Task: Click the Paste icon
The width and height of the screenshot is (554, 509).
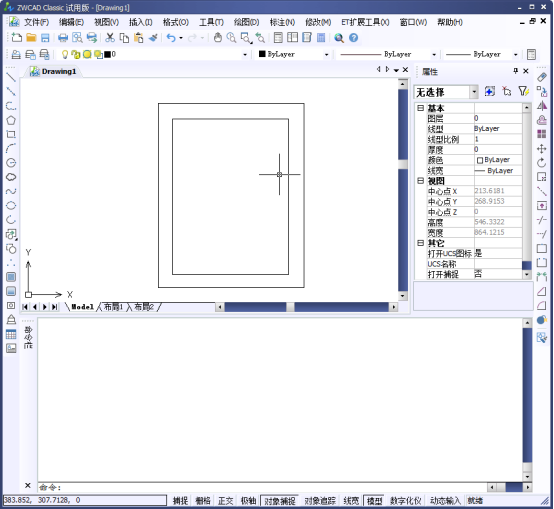Action: [x=138, y=37]
